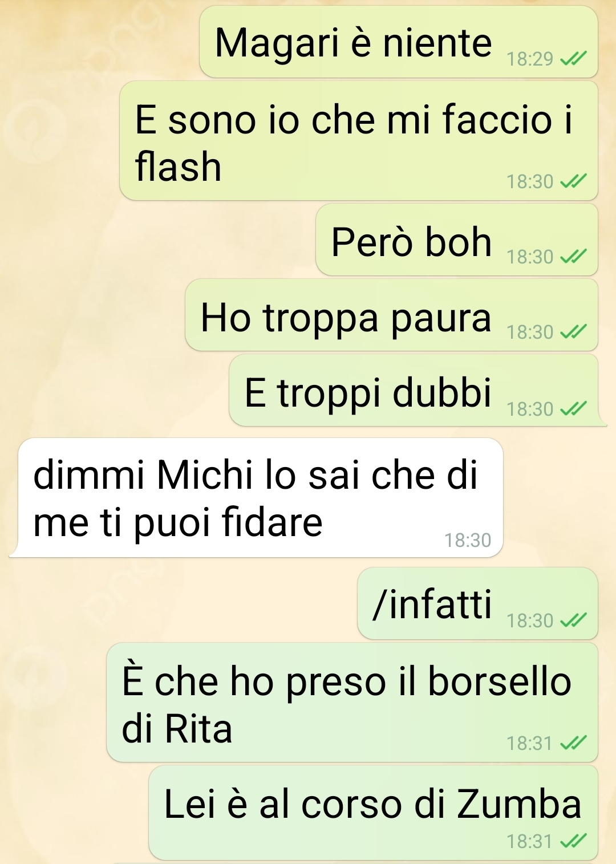Click the read checkmarks on 'di Rita' message
This screenshot has width=616, height=864.
pyautogui.click(x=573, y=743)
